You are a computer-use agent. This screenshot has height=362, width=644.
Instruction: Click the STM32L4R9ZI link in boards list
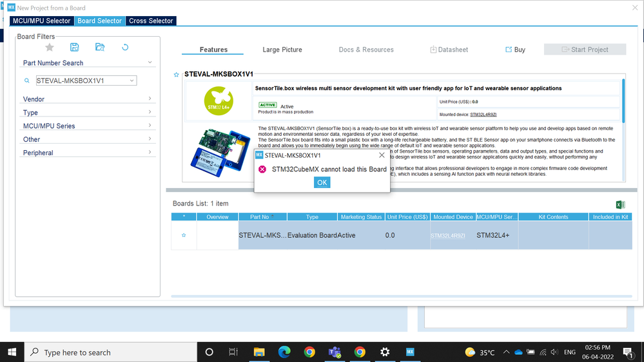pos(447,236)
